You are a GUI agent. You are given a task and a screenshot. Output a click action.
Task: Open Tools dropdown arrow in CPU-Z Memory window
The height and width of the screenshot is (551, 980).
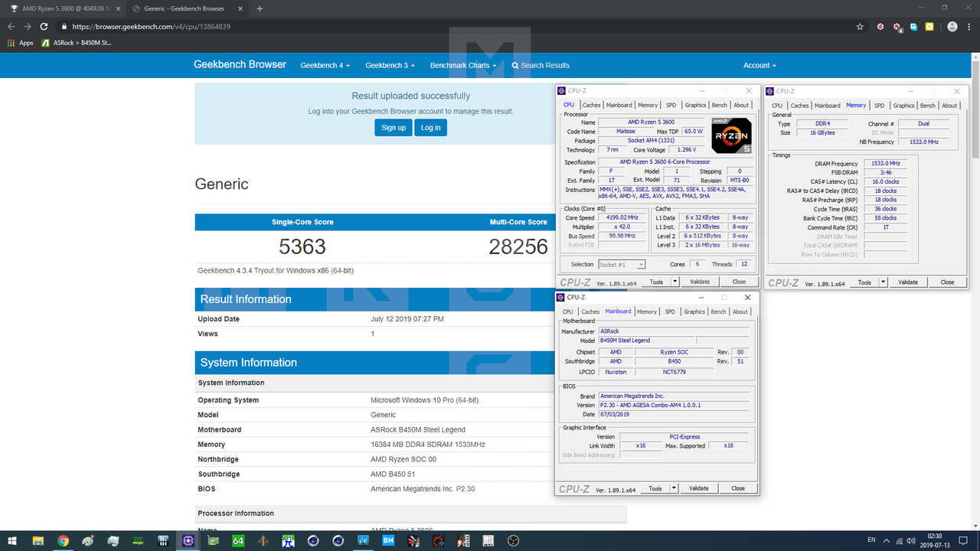click(x=883, y=282)
